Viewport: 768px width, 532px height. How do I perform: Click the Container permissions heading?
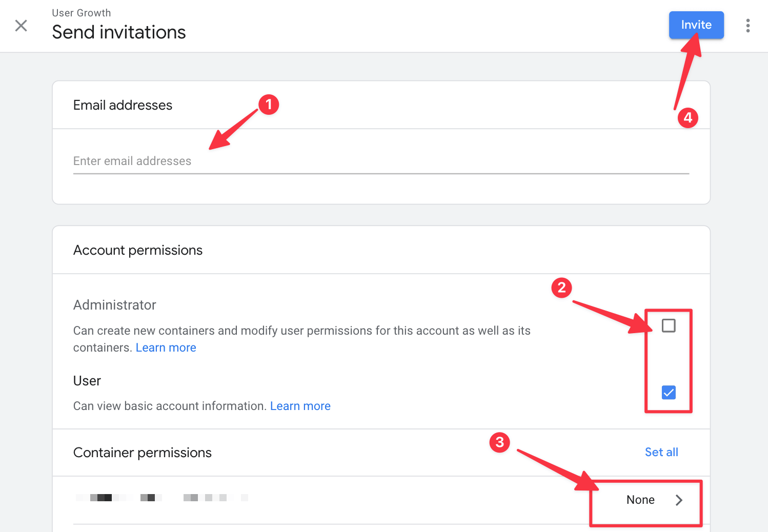pos(143,452)
